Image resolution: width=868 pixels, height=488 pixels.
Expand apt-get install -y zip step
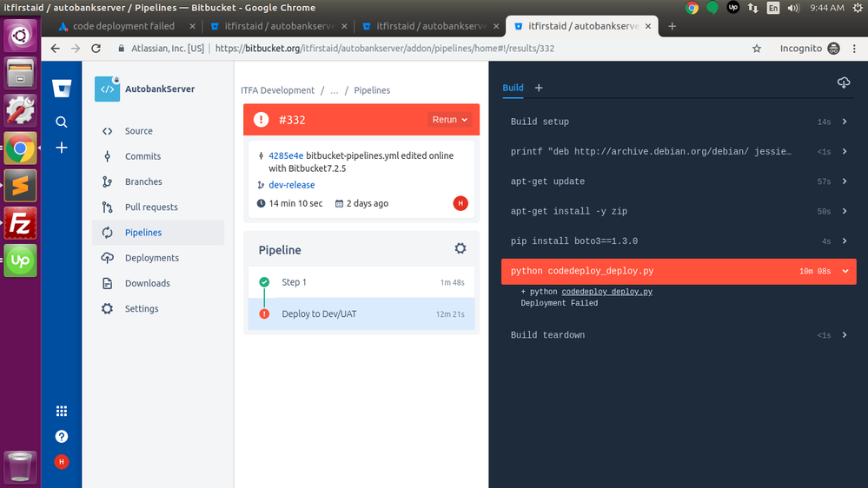coord(679,211)
